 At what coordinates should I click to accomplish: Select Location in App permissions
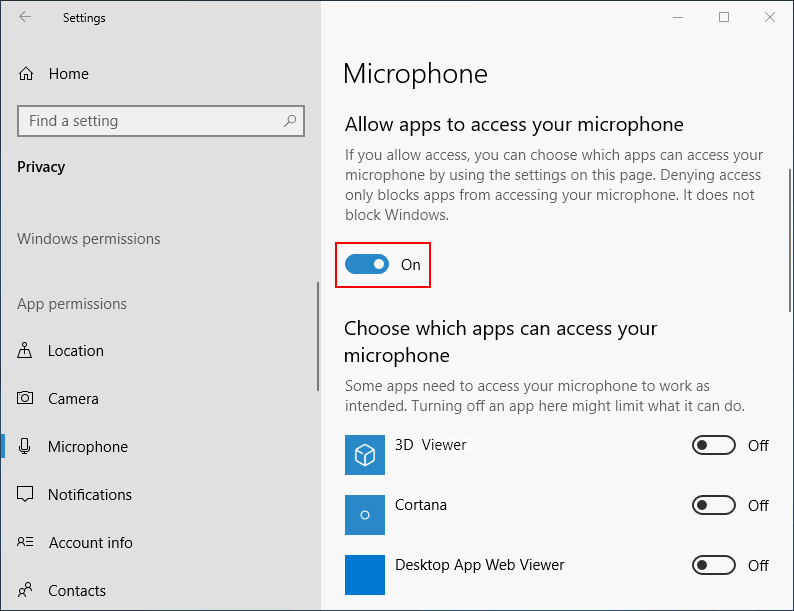pyautogui.click(x=75, y=351)
